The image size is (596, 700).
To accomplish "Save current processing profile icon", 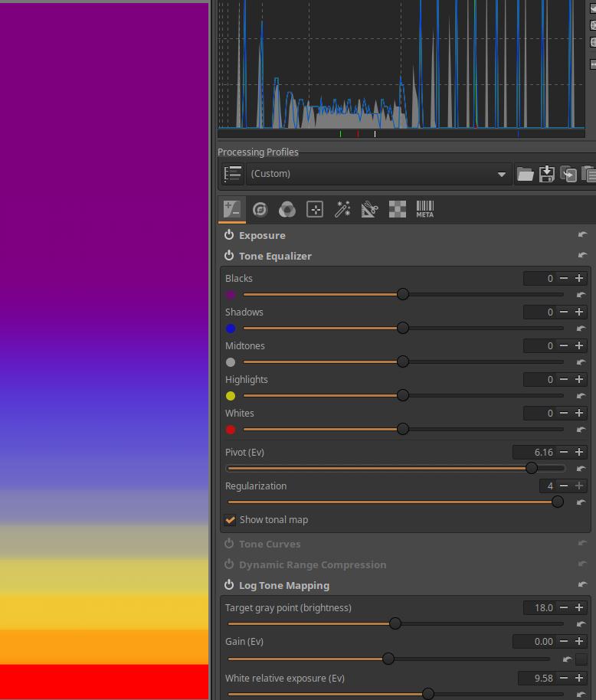I will (x=546, y=174).
